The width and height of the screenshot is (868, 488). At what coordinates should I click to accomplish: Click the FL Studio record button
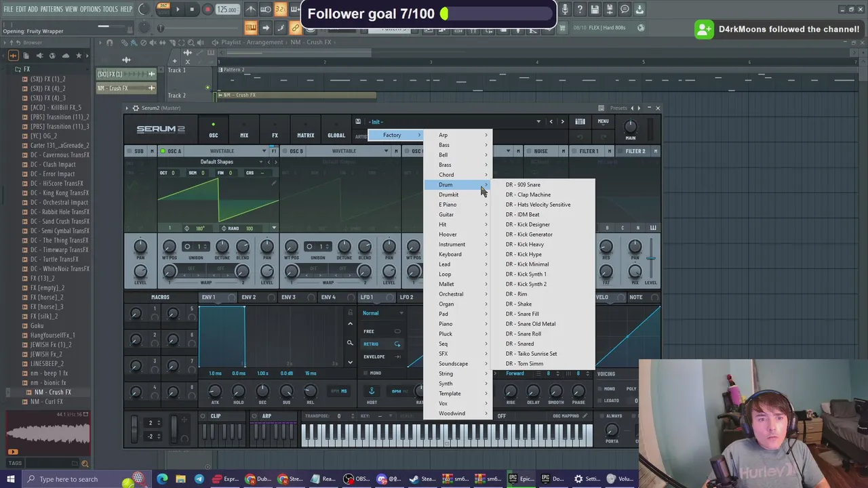point(208,9)
